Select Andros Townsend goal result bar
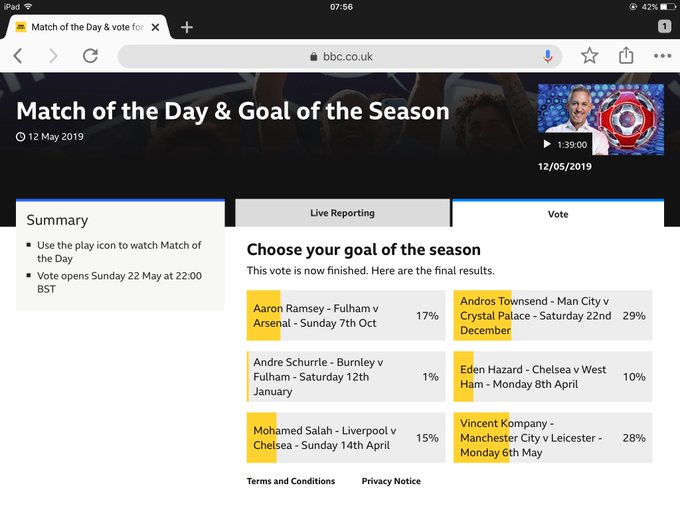Image resolution: width=680 pixels, height=510 pixels. click(x=552, y=316)
